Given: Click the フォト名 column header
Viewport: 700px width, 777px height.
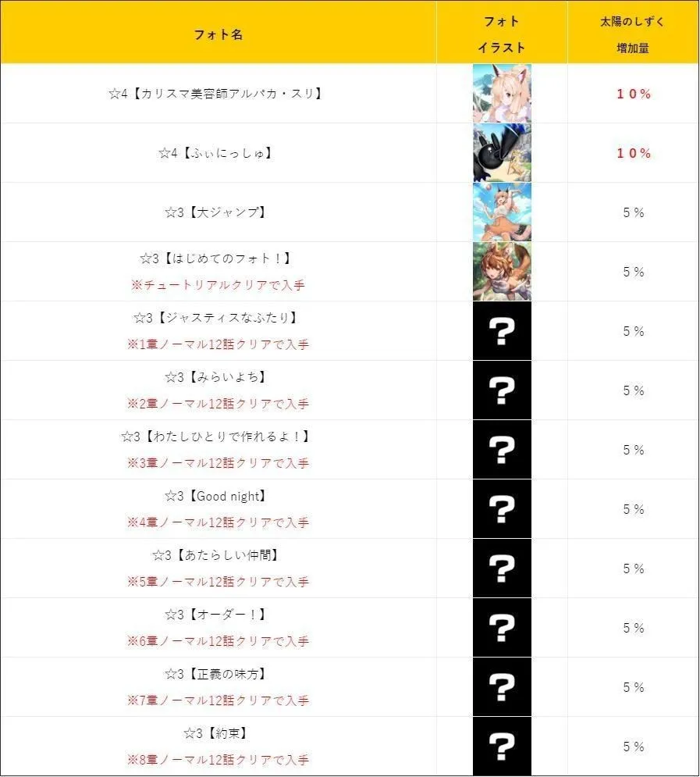Looking at the screenshot, I should [218, 35].
